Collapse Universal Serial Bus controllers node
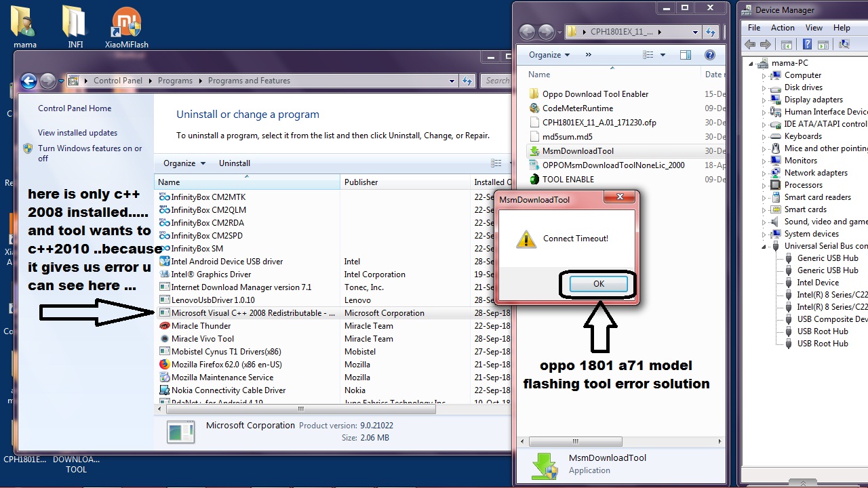 coord(764,246)
